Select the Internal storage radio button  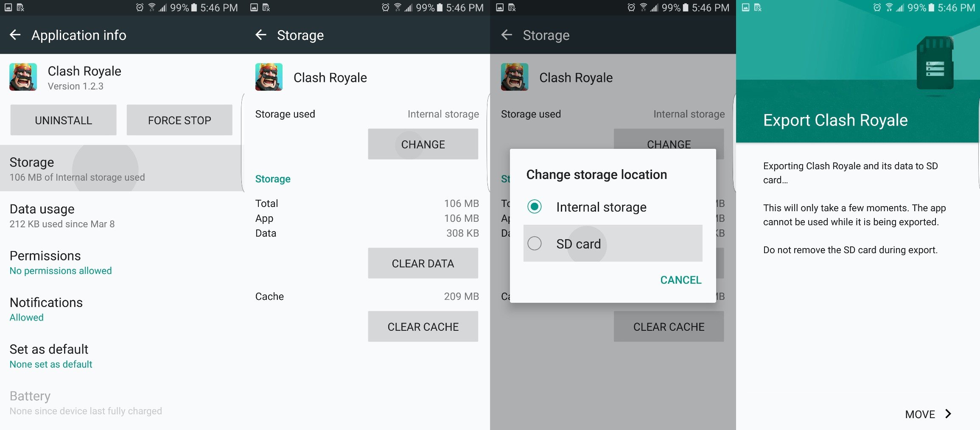click(535, 207)
